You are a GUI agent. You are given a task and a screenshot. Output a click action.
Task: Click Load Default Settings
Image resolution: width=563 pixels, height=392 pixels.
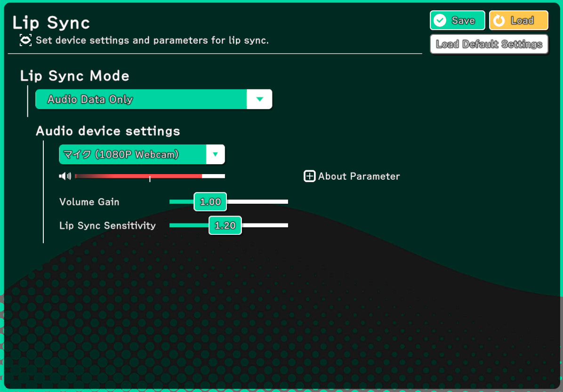(489, 44)
